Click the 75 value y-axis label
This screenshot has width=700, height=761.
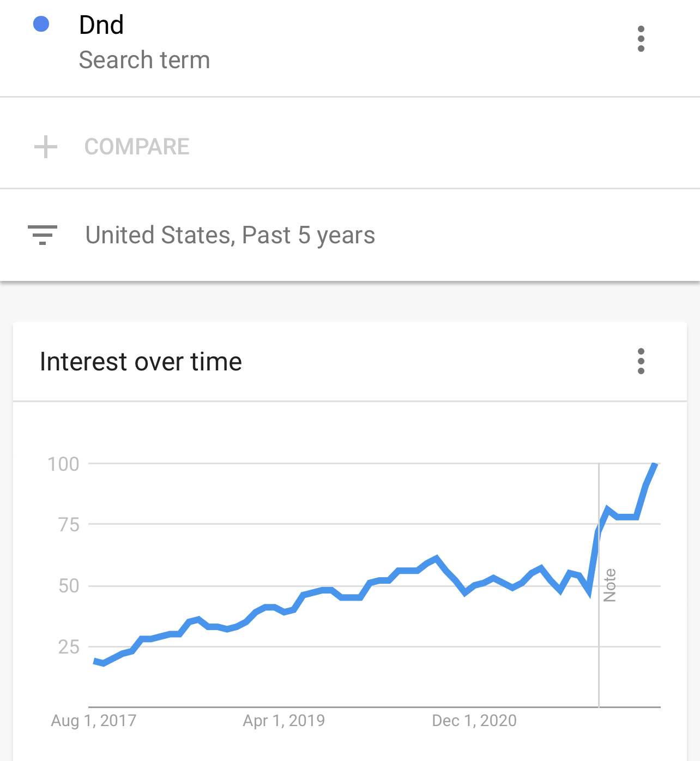click(69, 525)
